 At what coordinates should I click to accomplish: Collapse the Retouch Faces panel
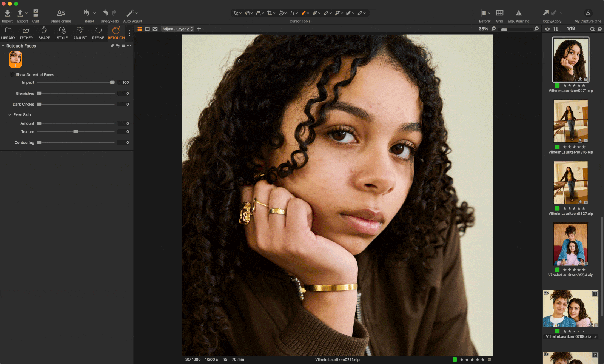3,46
